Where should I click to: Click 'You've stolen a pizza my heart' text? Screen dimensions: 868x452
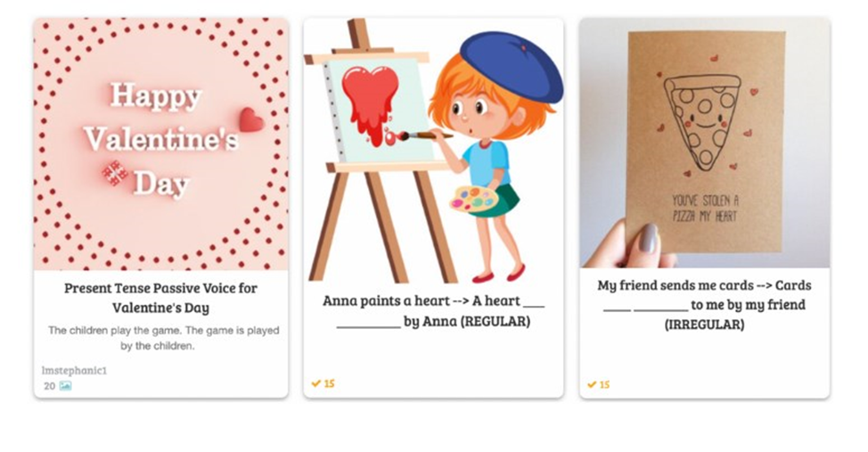[x=705, y=209]
